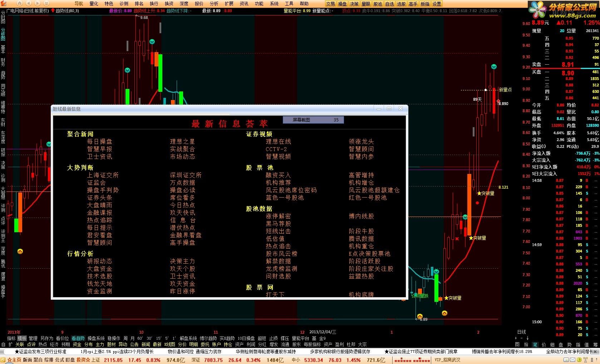Open the 诊测 menu
This screenshot has height=364, width=600.
(x=124, y=4)
